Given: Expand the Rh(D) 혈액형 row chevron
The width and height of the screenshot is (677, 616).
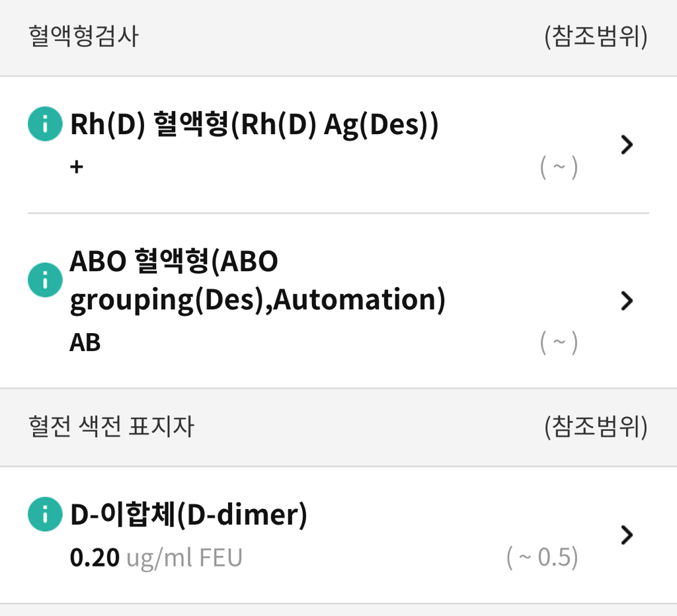Looking at the screenshot, I should [x=627, y=145].
